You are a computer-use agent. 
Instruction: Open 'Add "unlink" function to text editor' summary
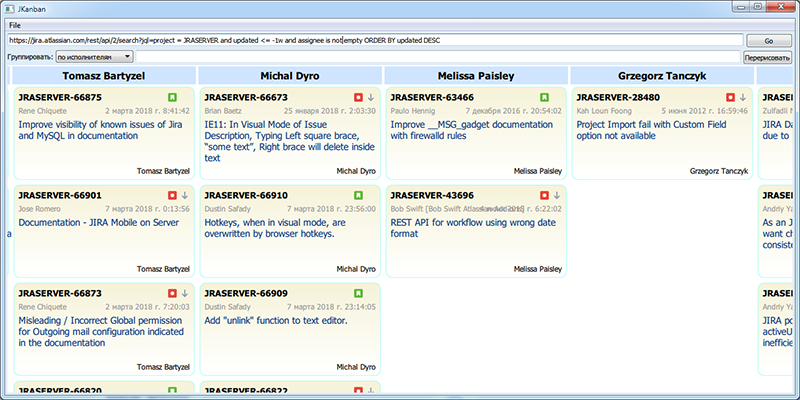[276, 320]
